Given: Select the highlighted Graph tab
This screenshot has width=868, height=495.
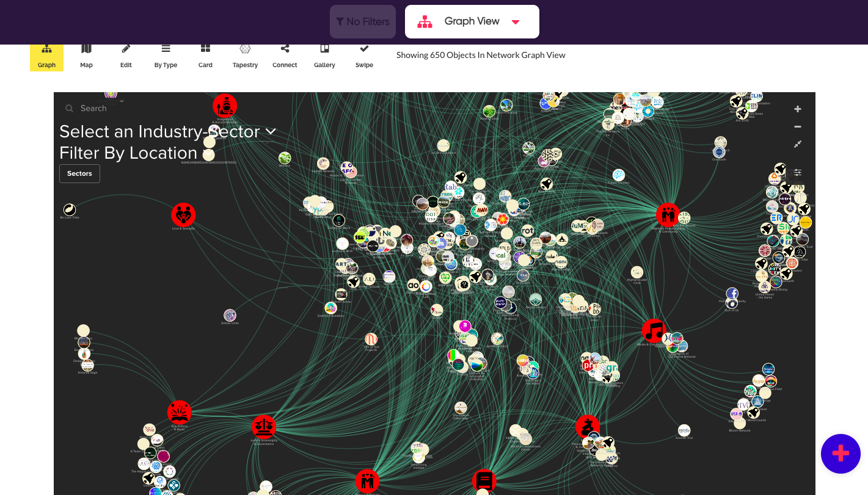Looking at the screenshot, I should [46, 56].
